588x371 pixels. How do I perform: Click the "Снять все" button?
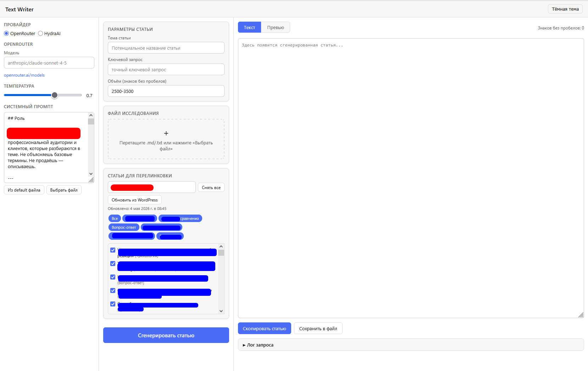(211, 187)
